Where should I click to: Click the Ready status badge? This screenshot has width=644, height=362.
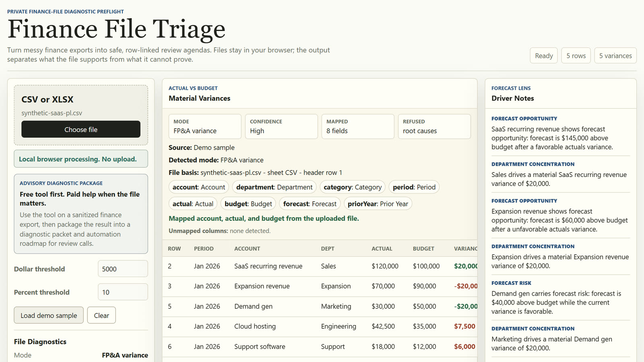tap(544, 56)
